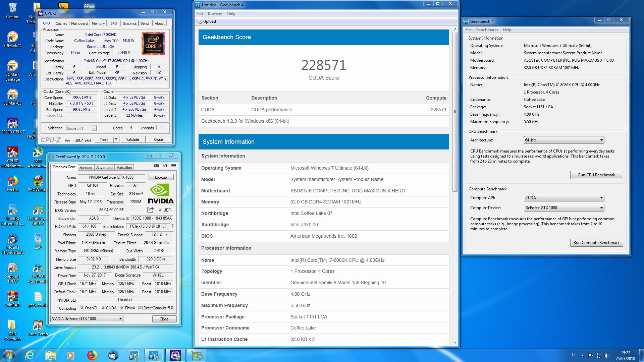
Task: Open 3DMark03 desktop shortcut
Action: click(x=13, y=97)
